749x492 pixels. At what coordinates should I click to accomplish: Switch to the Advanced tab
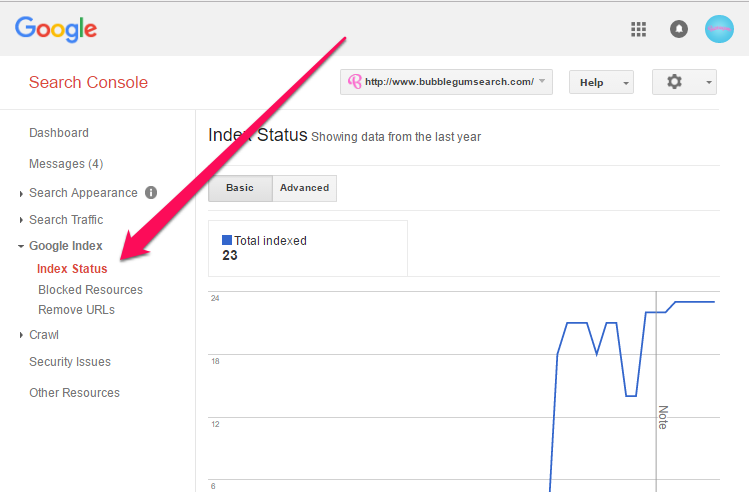[x=304, y=188]
